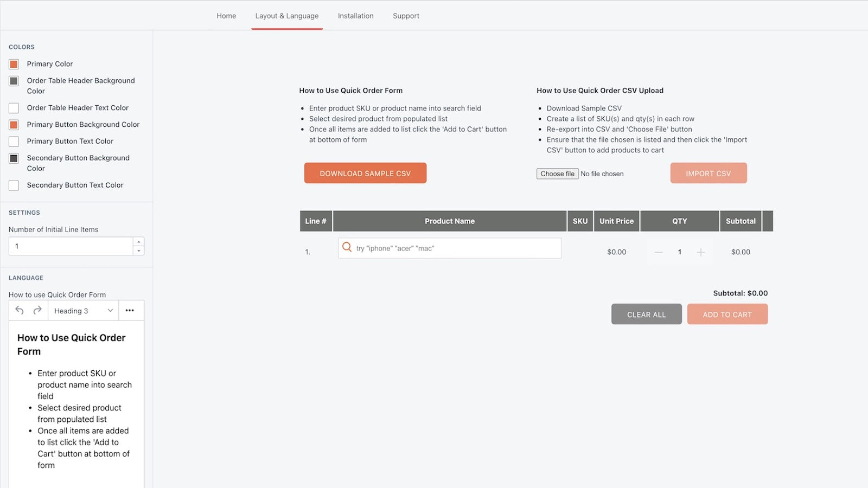The image size is (868, 488).
Task: Open the Heading 3 style dropdown
Action: [82, 310]
